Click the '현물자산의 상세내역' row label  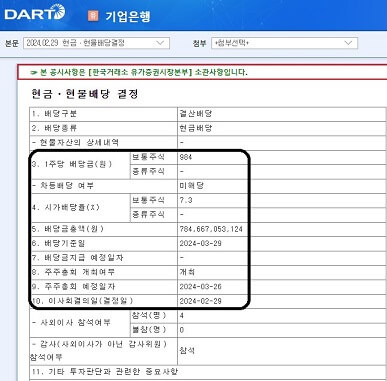(75, 143)
